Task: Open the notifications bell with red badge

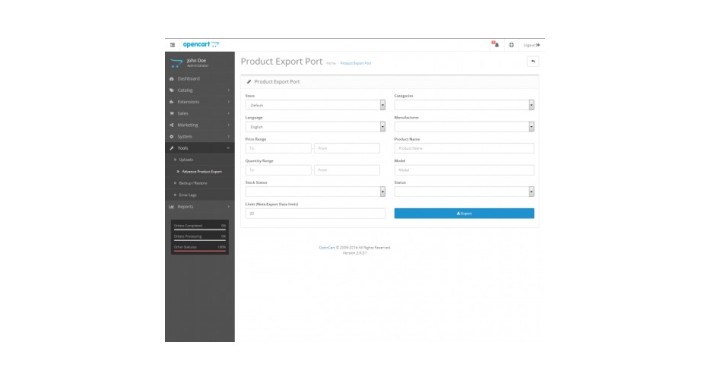Action: click(495, 44)
